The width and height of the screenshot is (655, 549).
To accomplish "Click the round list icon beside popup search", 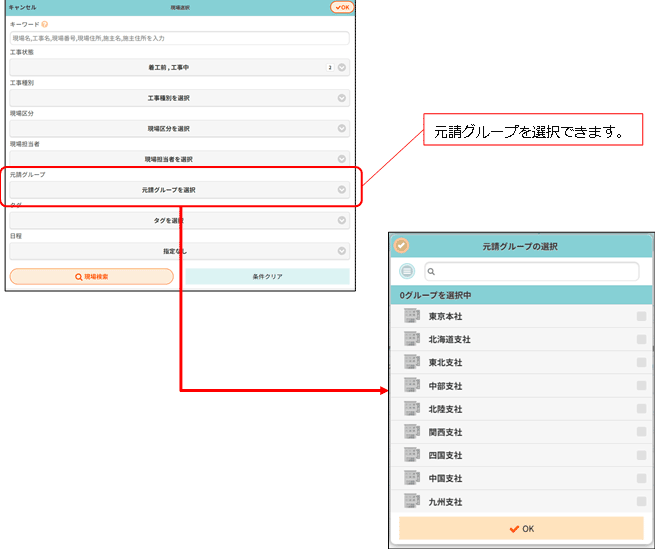I will 407,271.
